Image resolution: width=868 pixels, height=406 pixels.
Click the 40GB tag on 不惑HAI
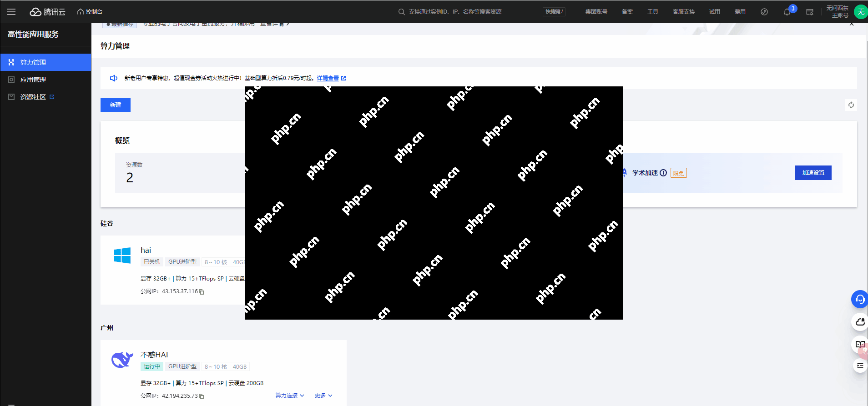tap(240, 366)
